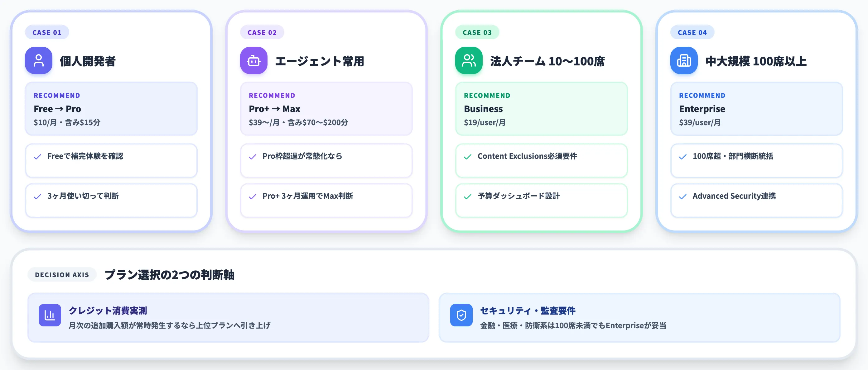The width and height of the screenshot is (868, 370).
Task: Click the DECISION AXIS badge
Action: tap(62, 275)
